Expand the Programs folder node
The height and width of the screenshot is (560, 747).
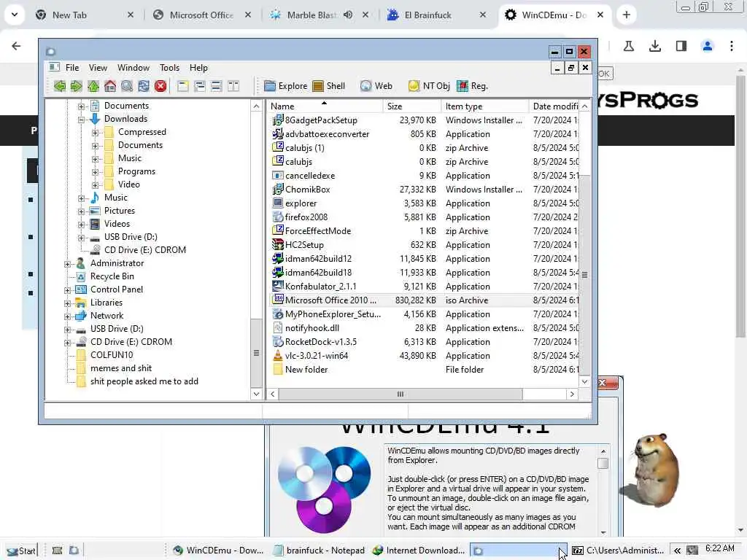tap(96, 172)
